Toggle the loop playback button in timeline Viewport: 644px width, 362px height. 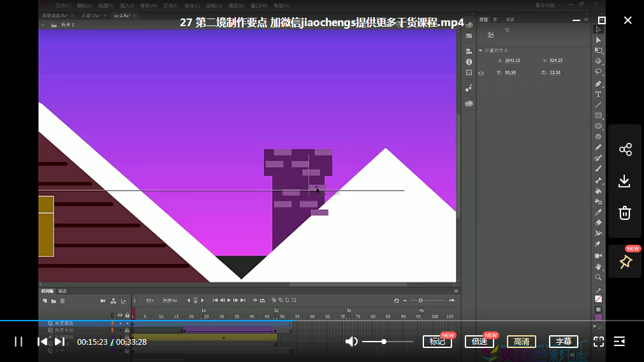(263, 300)
